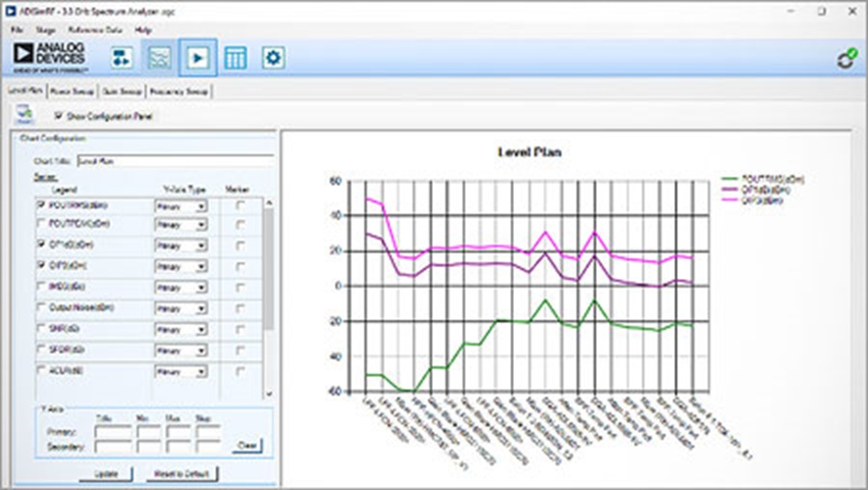Click the chart export icon beside Show Configuration Panel
The width and height of the screenshot is (868, 490).
click(24, 114)
